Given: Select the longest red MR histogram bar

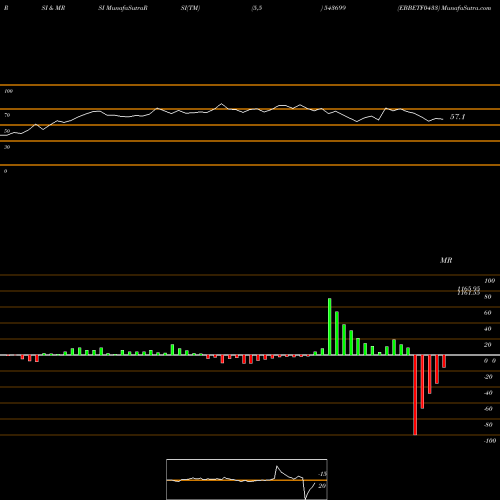Looking at the screenshot, I should click(415, 395).
